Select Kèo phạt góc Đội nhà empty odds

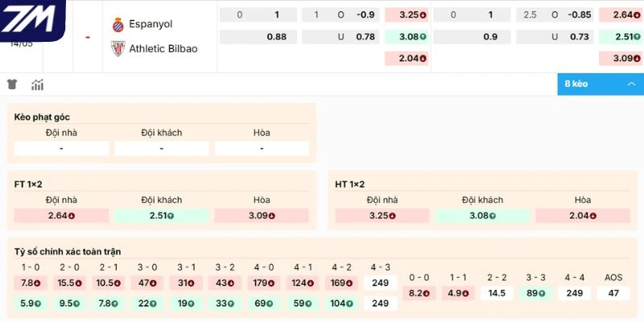(61, 148)
